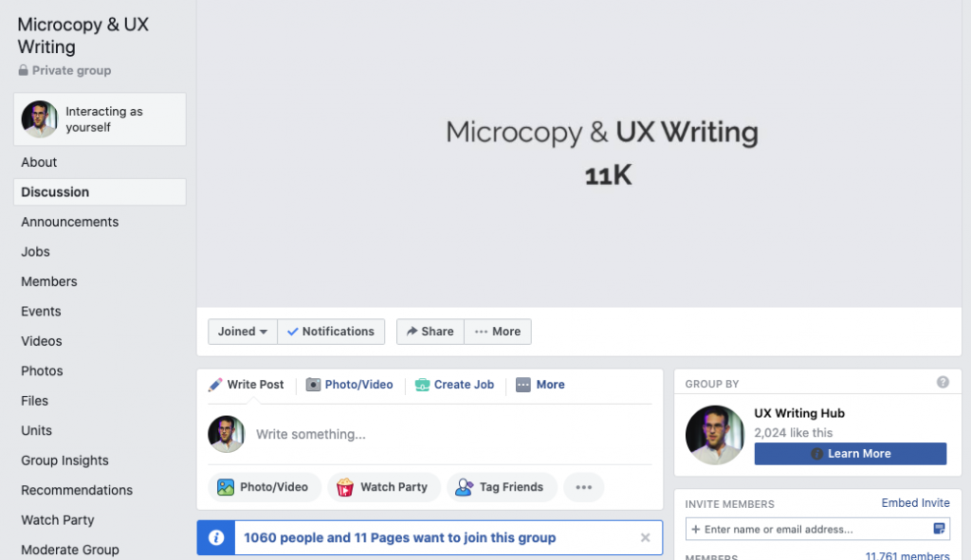Open the Joined dropdown
Image resolution: width=971 pixels, height=560 pixels.
click(243, 332)
